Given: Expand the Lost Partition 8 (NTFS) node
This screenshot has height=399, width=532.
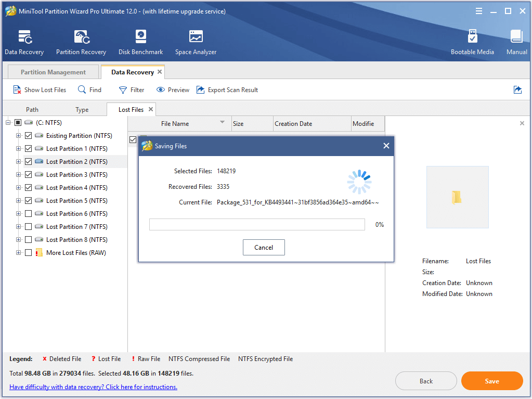Looking at the screenshot, I should 19,240.
